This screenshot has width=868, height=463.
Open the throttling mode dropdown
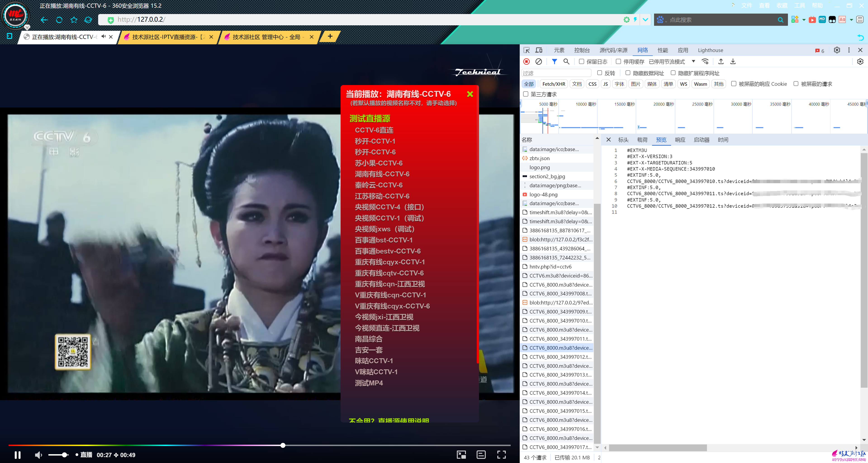[x=671, y=62]
